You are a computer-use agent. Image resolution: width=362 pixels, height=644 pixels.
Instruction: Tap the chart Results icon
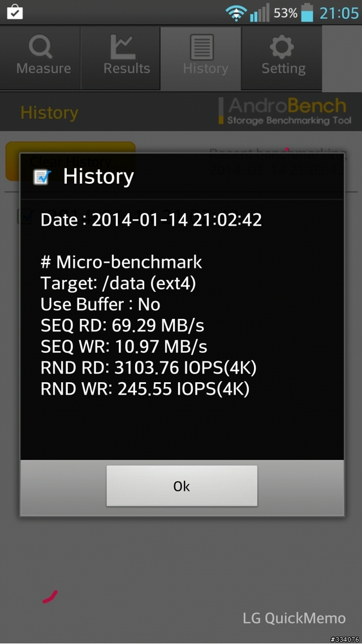123,46
